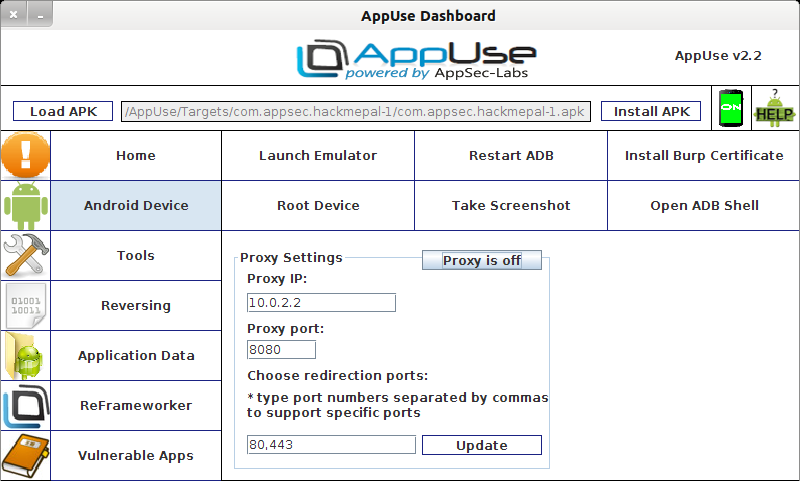Minimize the AppUse Dashboard window
The width and height of the screenshot is (800, 481).
tap(40, 14)
